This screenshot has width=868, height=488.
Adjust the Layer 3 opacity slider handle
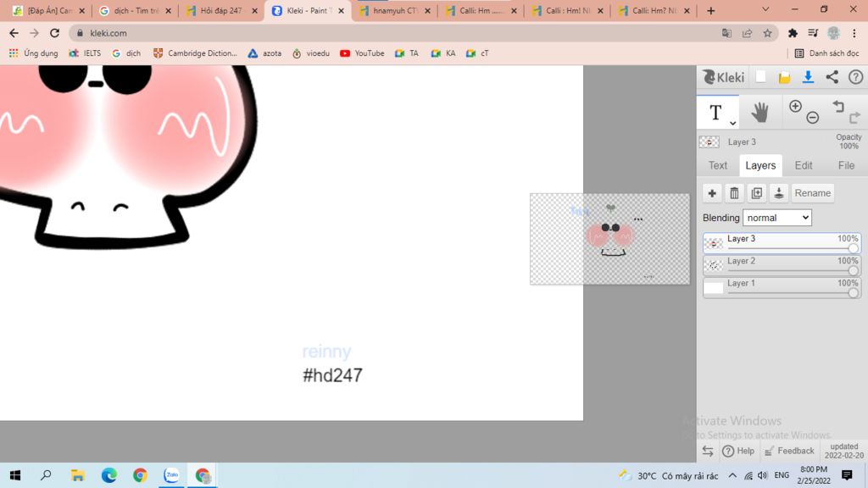coord(853,248)
